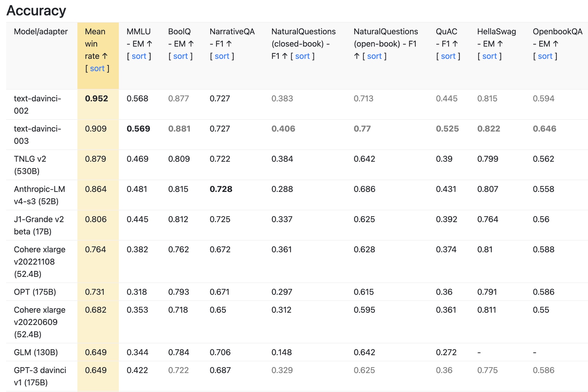
Task: Select the OPT (175B) model name
Action: 35,292
